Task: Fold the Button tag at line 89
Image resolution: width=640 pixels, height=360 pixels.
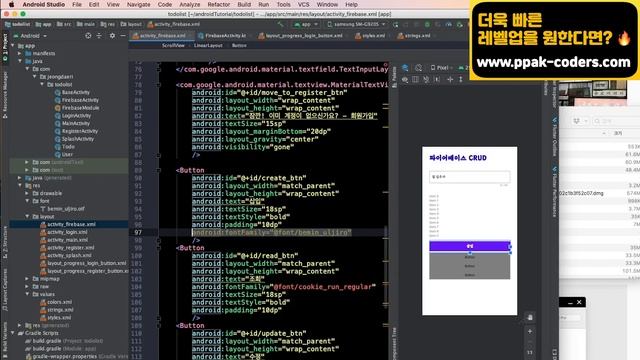Action: tap(159, 170)
